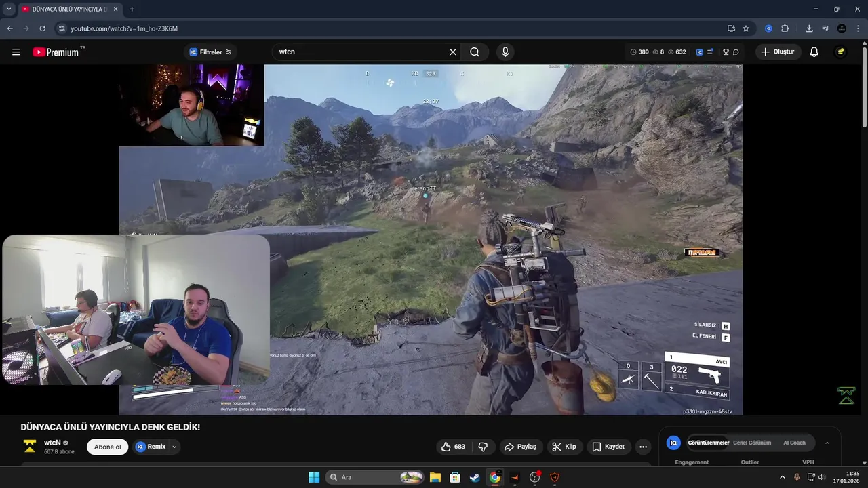Open site information icon in address bar
Image resolution: width=868 pixels, height=488 pixels.
coord(62,28)
